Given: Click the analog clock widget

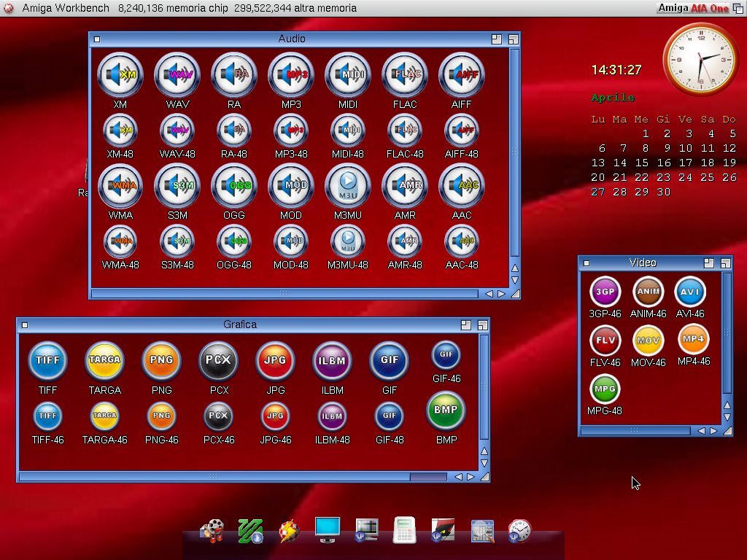Looking at the screenshot, I should click(700, 59).
